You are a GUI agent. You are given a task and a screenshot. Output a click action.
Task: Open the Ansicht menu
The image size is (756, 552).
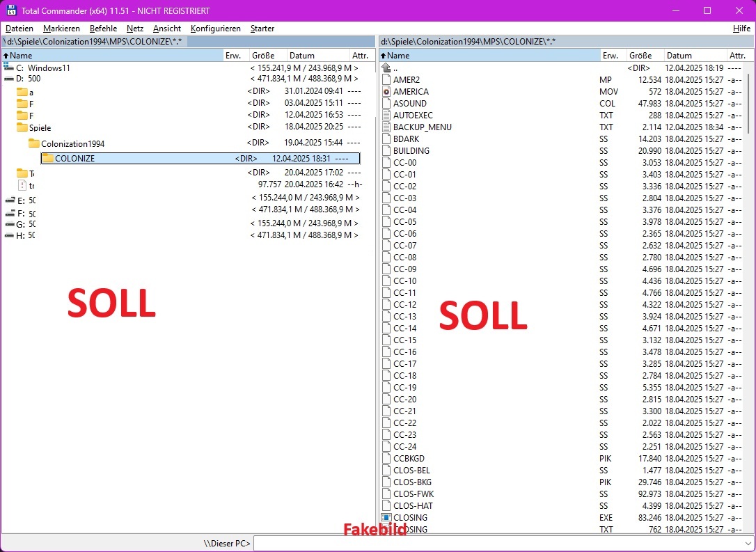pyautogui.click(x=167, y=29)
